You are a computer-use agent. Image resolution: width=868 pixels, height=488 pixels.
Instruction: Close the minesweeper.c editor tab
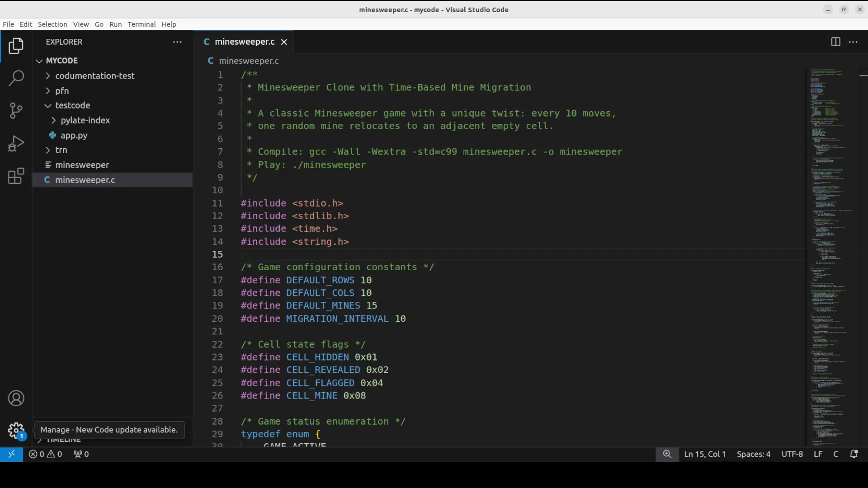point(284,42)
